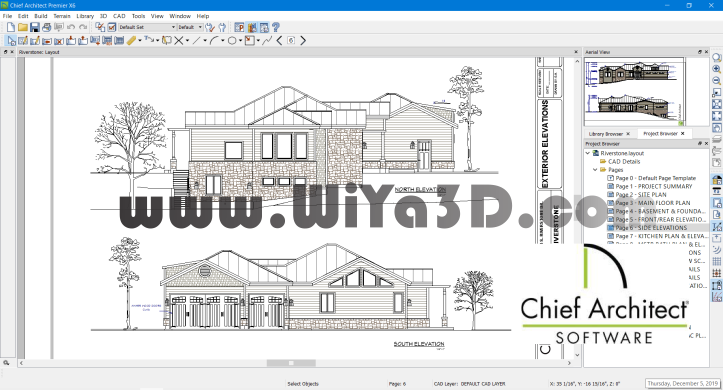Open the CAD menu

pyautogui.click(x=119, y=16)
